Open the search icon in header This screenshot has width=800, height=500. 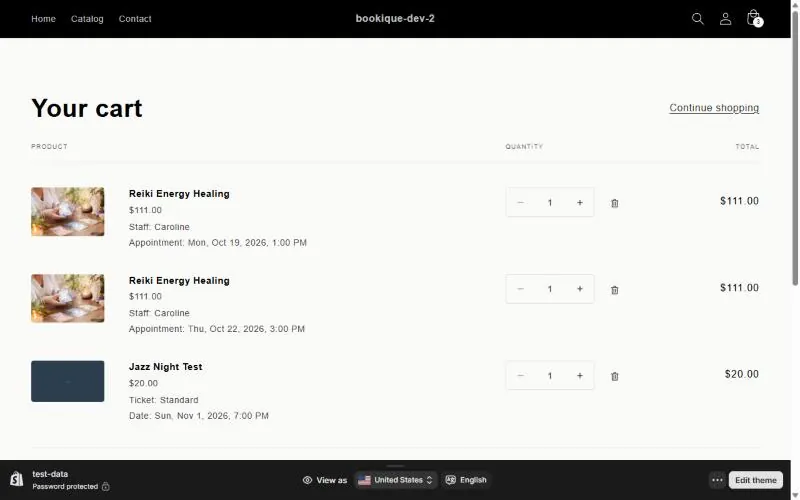[697, 19]
